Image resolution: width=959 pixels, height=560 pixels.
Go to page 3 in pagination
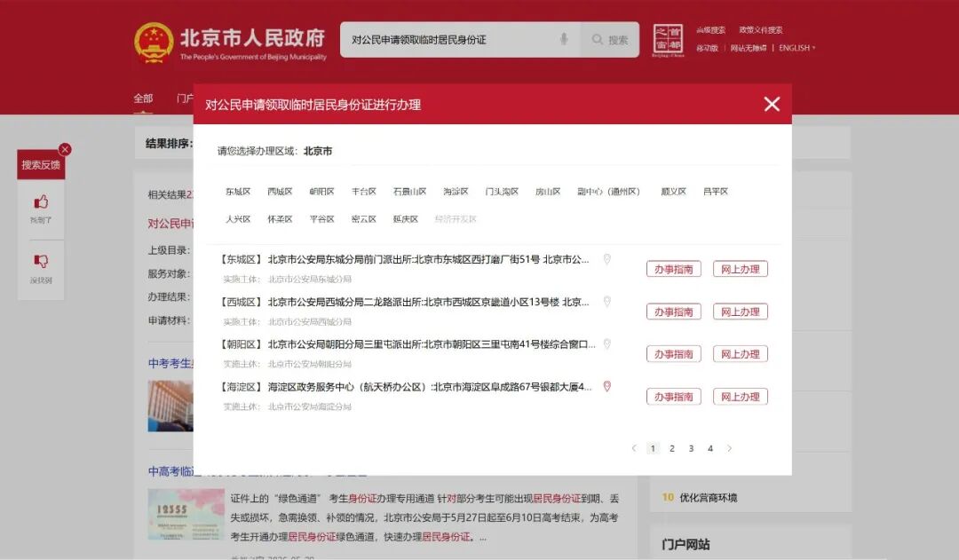pyautogui.click(x=691, y=448)
